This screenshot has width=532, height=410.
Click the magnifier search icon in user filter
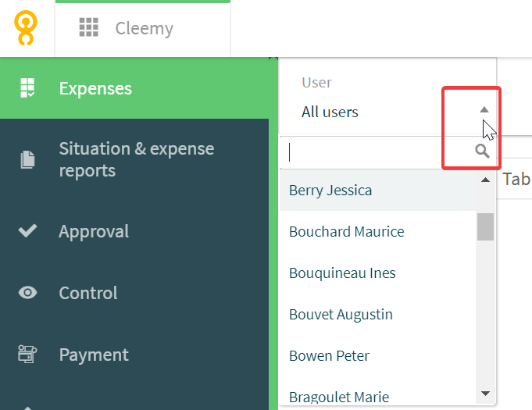pos(482,151)
